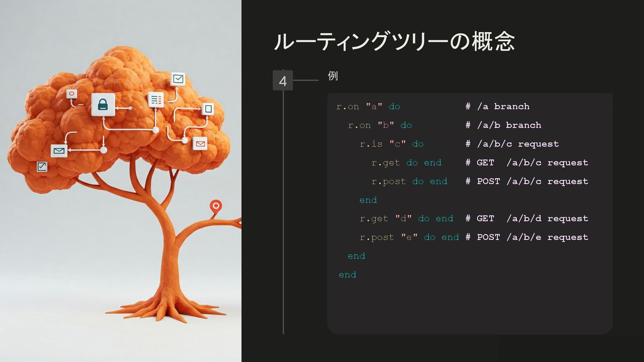The image size is (644, 362).
Task: Click the slide title ルーティングツリーの概念
Action: pos(394,42)
